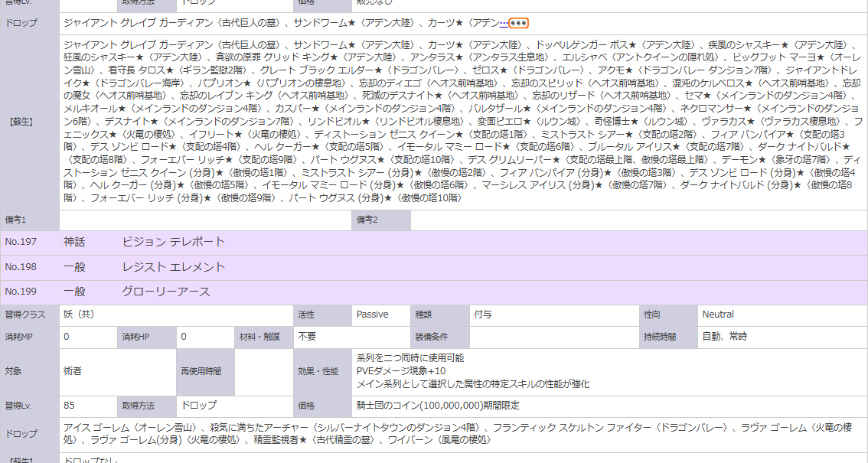Viewport: 868px width, 463px height.
Task: Click the 一般 rank in row No.198
Action: click(x=74, y=266)
